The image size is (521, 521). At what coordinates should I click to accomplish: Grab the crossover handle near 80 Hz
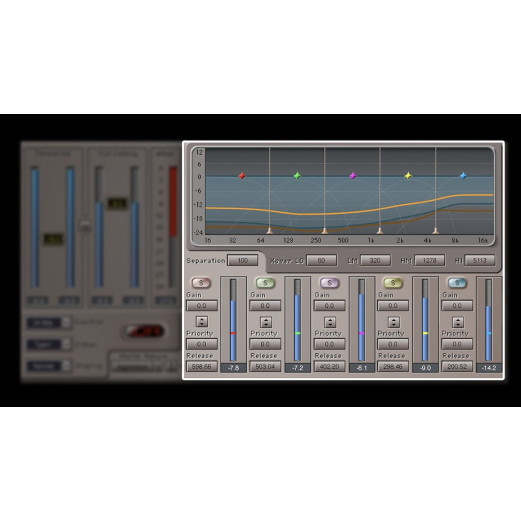tap(269, 231)
